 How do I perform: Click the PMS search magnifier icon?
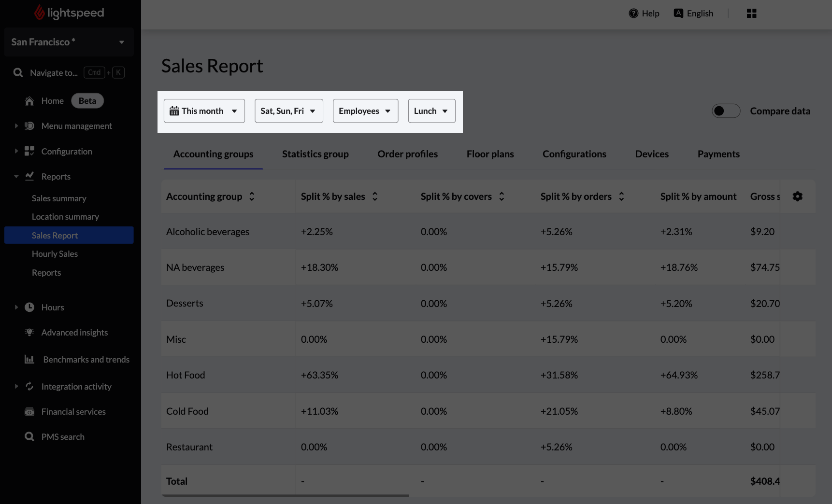[x=29, y=436]
